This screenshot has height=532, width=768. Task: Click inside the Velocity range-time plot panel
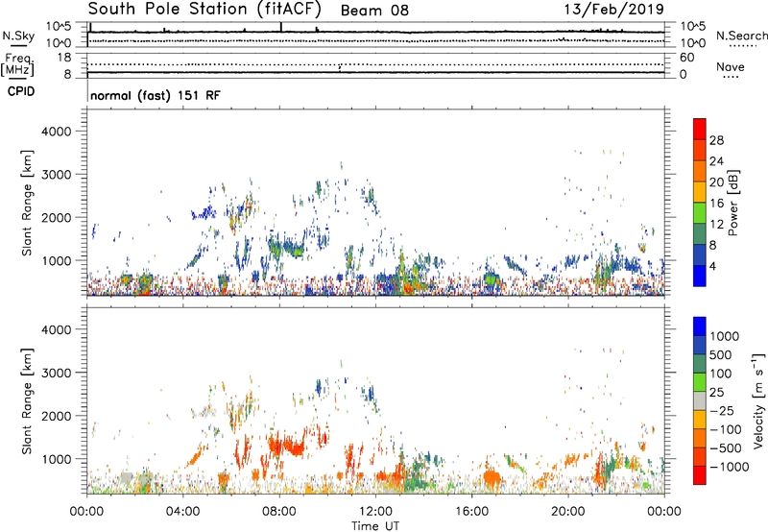375,400
